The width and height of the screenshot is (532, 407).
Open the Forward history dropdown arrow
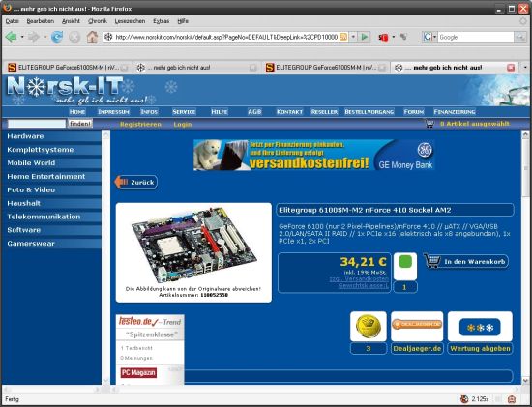click(x=44, y=37)
